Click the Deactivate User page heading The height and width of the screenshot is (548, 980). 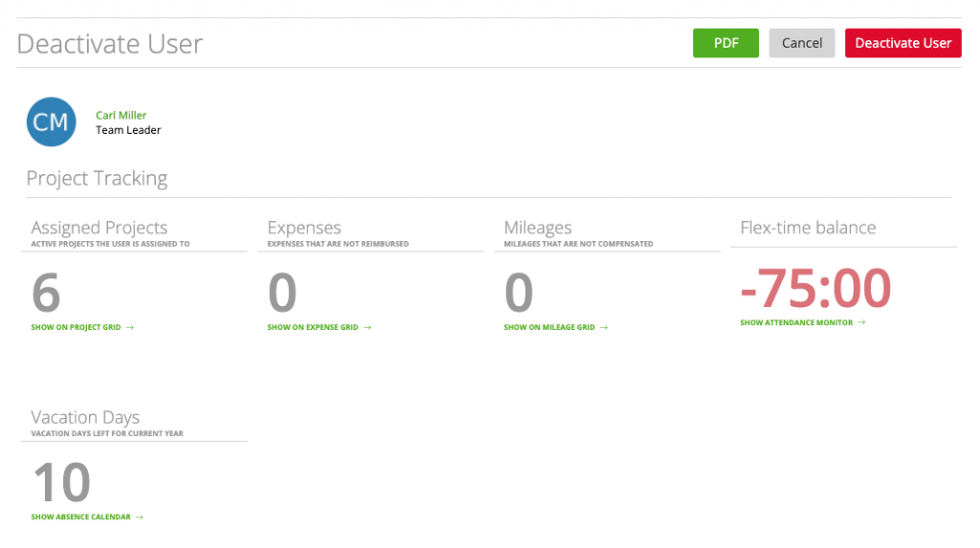pos(110,44)
